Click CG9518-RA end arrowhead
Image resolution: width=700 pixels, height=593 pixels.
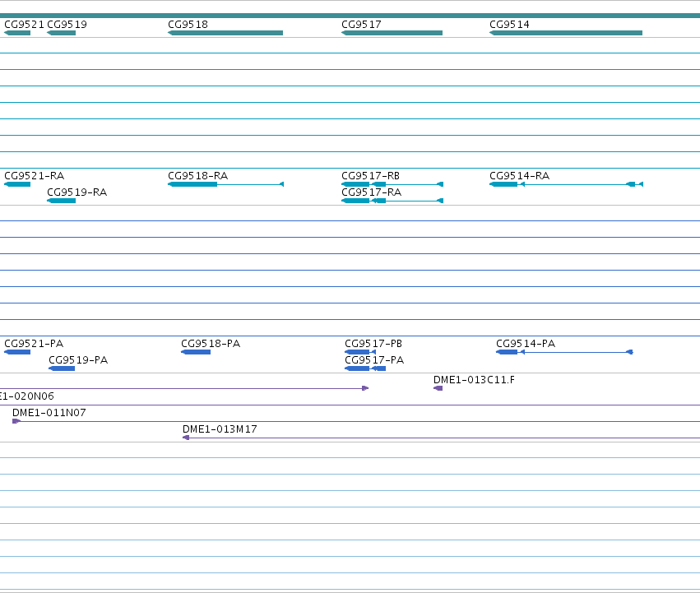click(281, 184)
